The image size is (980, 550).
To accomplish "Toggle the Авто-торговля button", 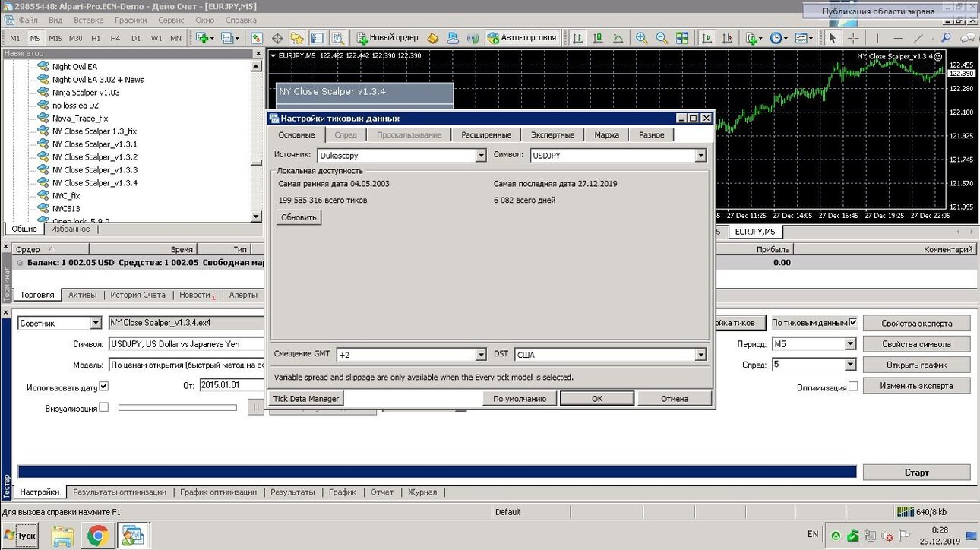I will pyautogui.click(x=523, y=37).
